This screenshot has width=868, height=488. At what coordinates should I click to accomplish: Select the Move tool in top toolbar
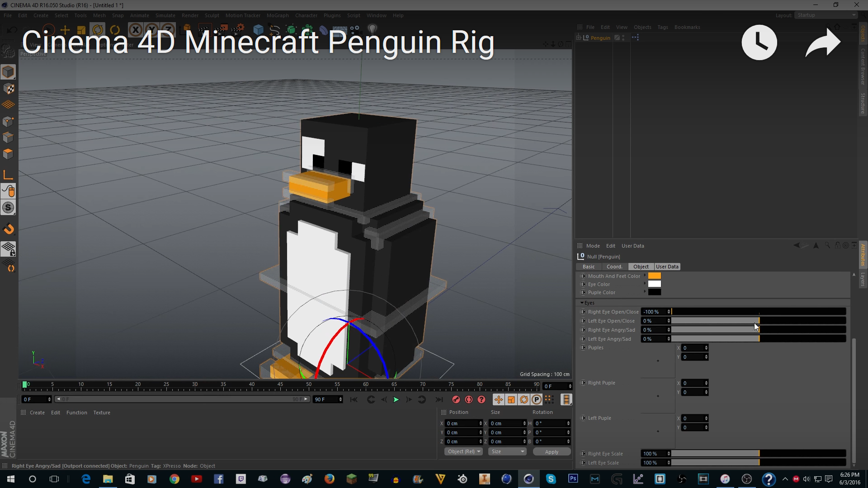pyautogui.click(x=65, y=30)
